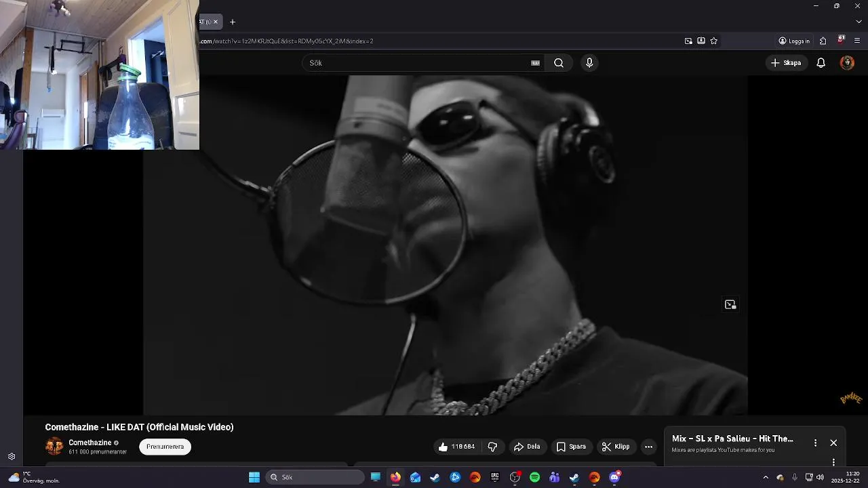The image size is (868, 488).
Task: Click Logga in Firefox account button
Action: coord(794,41)
